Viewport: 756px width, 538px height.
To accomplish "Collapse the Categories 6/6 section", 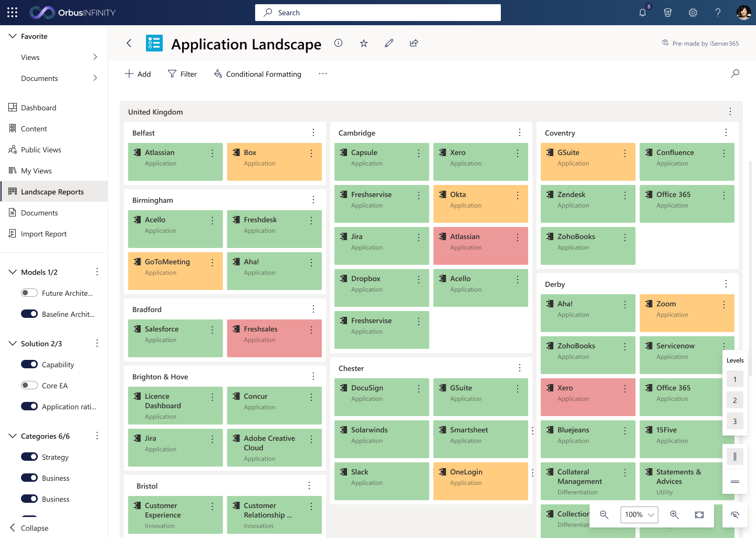I will [13, 436].
